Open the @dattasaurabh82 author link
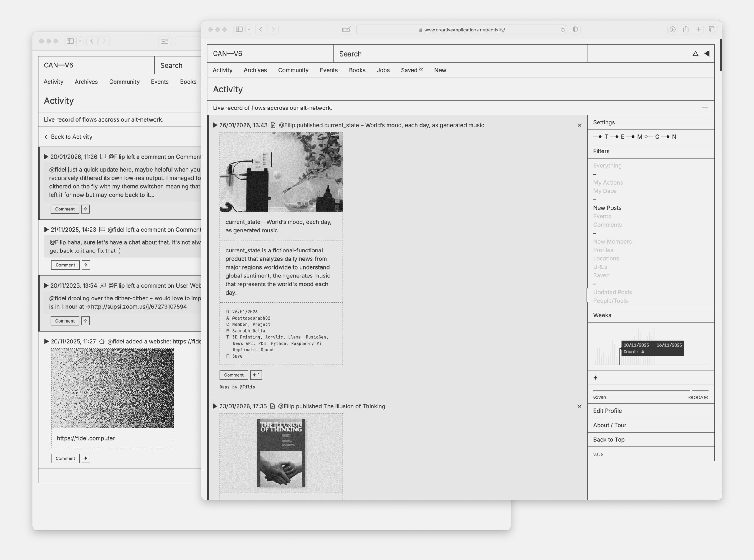Screen dimensions: 754x560 [x=251, y=318]
